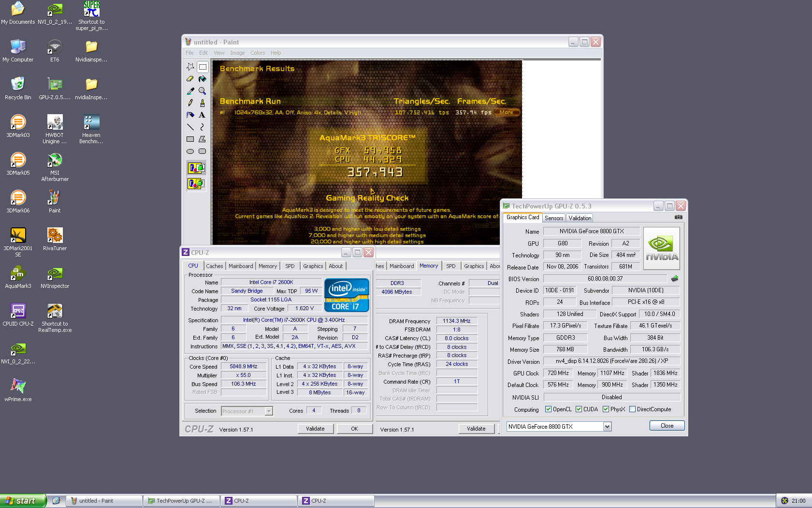Image resolution: width=812 pixels, height=508 pixels.
Task: Select the Polygon shape tool
Action: pos(203,139)
